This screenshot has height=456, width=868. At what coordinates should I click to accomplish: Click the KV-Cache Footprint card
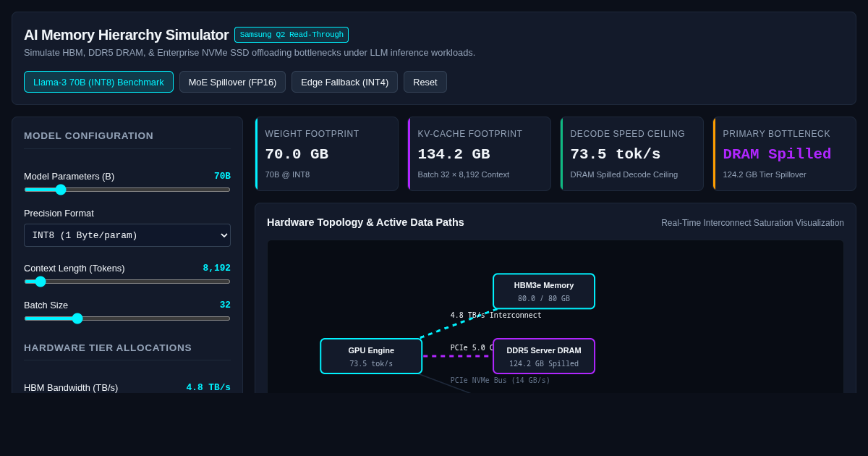tap(480, 154)
